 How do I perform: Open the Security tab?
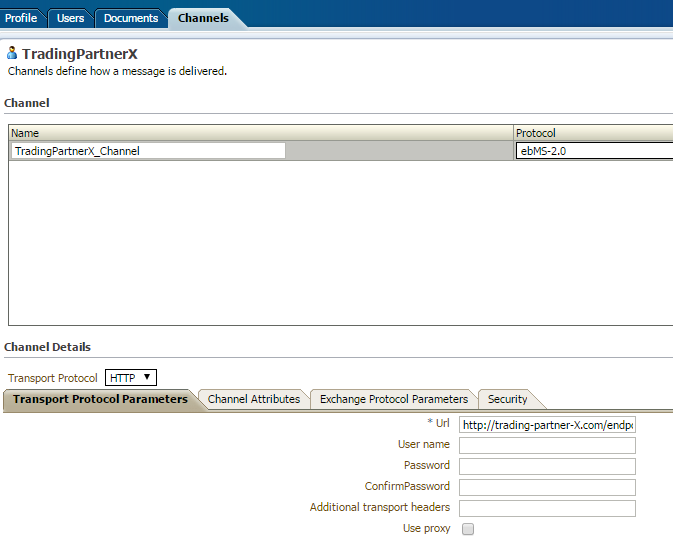(507, 399)
